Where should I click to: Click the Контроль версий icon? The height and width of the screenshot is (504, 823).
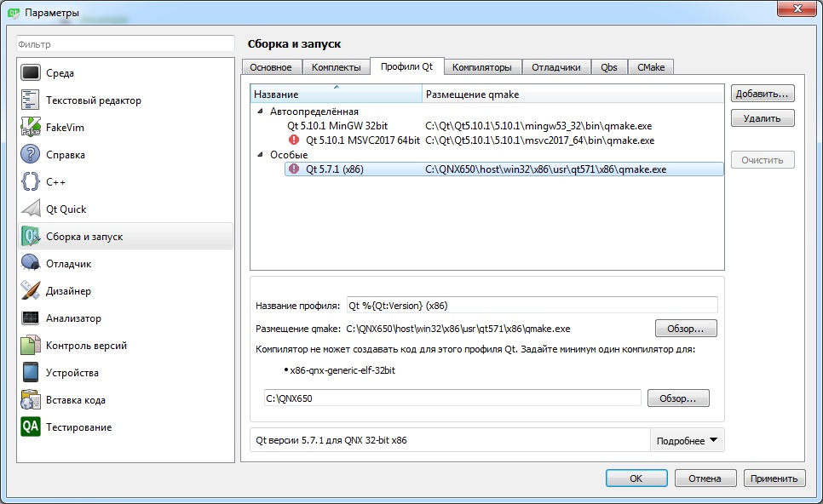[31, 345]
